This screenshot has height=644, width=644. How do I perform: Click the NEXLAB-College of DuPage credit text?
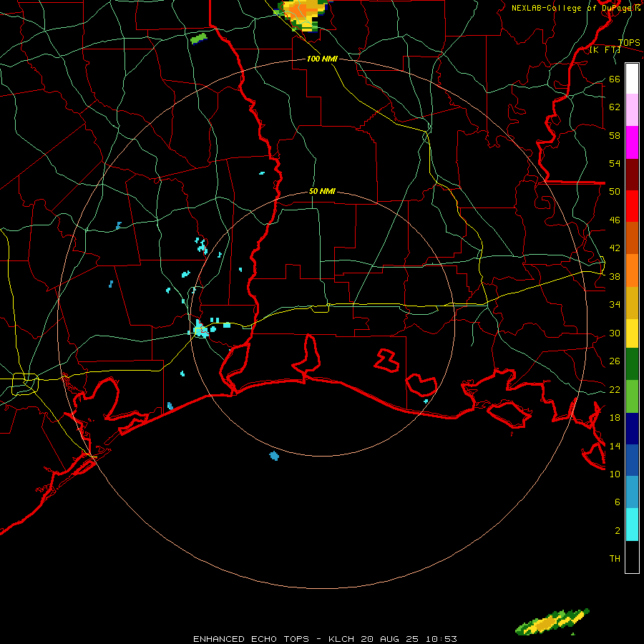pos(575,8)
